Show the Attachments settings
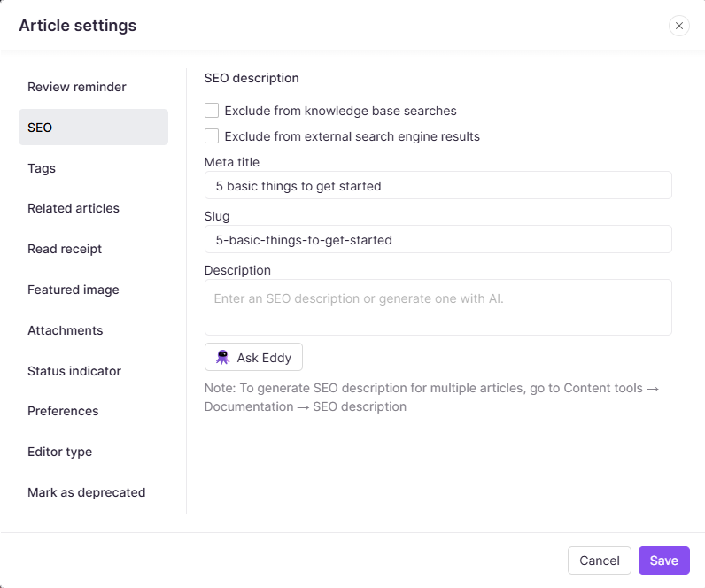 (x=66, y=330)
